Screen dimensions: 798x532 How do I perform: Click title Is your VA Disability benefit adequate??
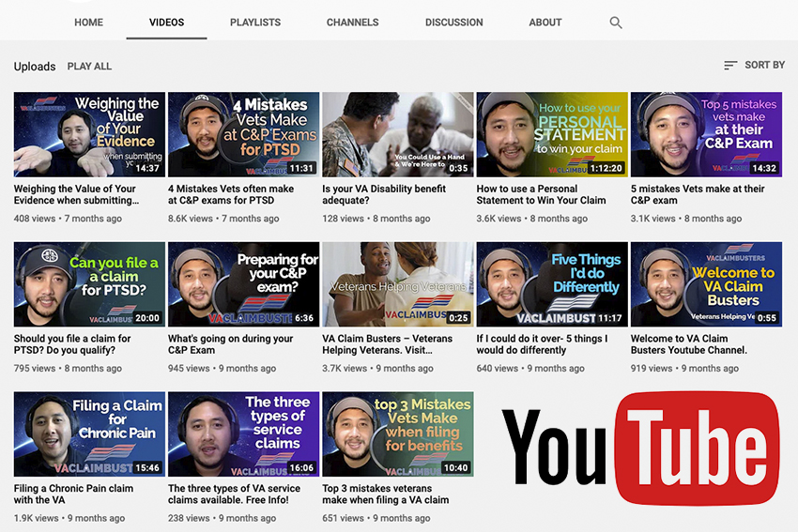(384, 194)
